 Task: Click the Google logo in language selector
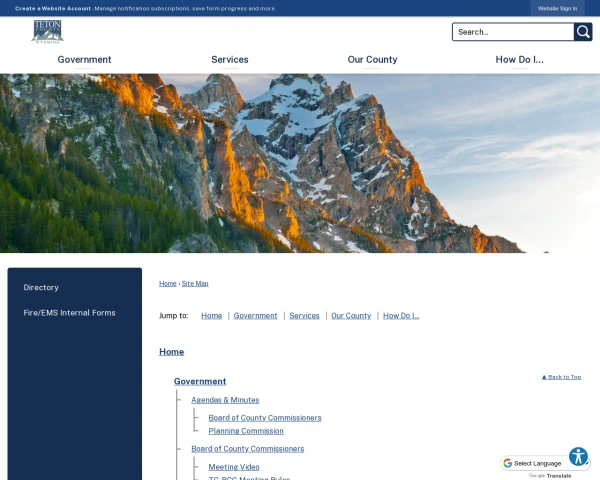(x=508, y=463)
